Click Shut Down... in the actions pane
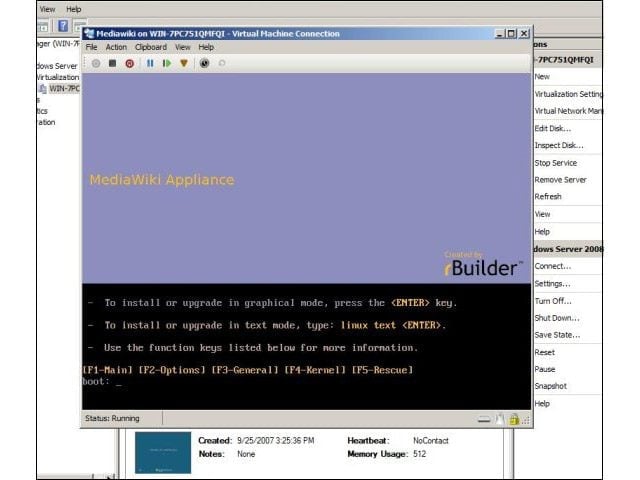The height and width of the screenshot is (480, 640). coord(557,318)
